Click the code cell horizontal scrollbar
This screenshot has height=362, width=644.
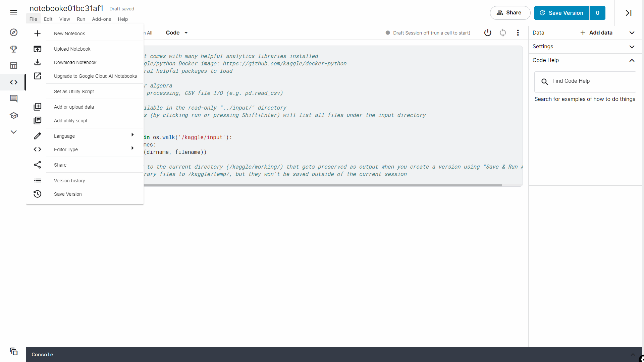[323, 185]
